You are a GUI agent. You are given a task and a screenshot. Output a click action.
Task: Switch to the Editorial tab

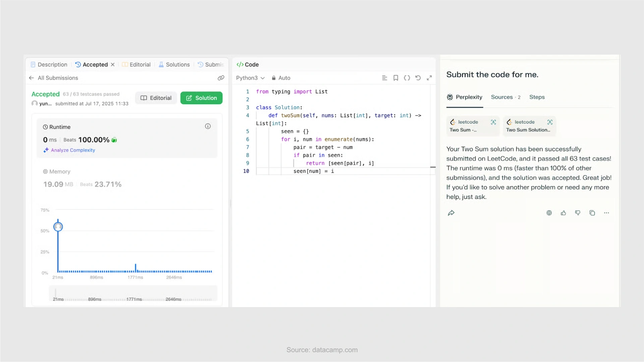(136, 65)
